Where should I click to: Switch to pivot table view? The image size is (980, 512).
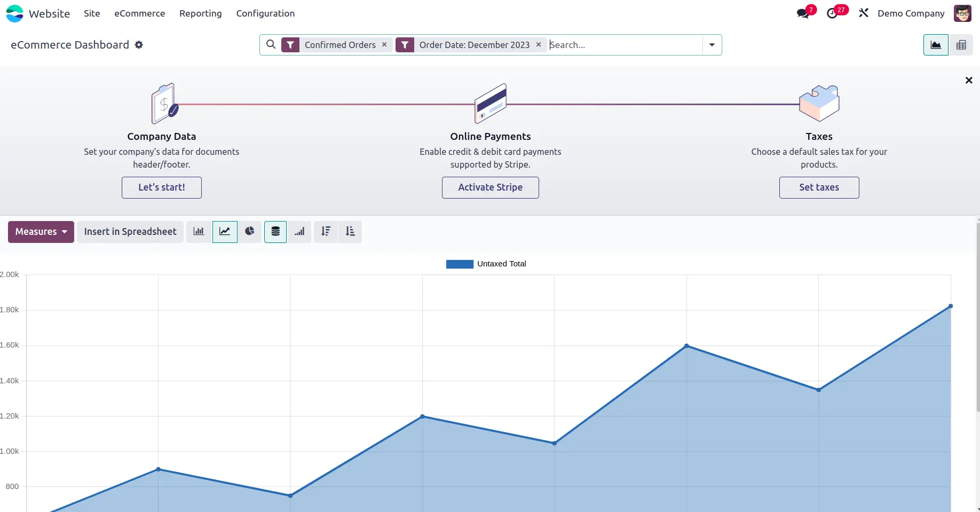[961, 45]
